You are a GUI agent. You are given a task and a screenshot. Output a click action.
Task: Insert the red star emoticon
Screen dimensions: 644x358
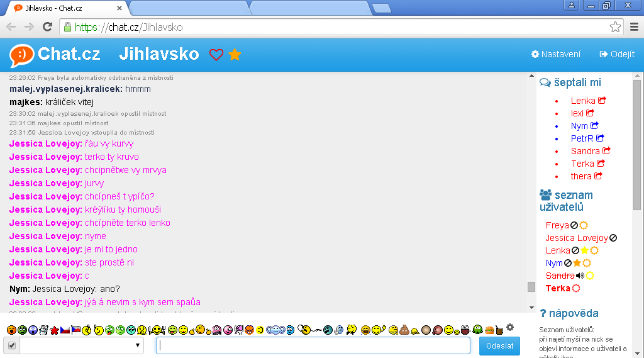coord(54,330)
